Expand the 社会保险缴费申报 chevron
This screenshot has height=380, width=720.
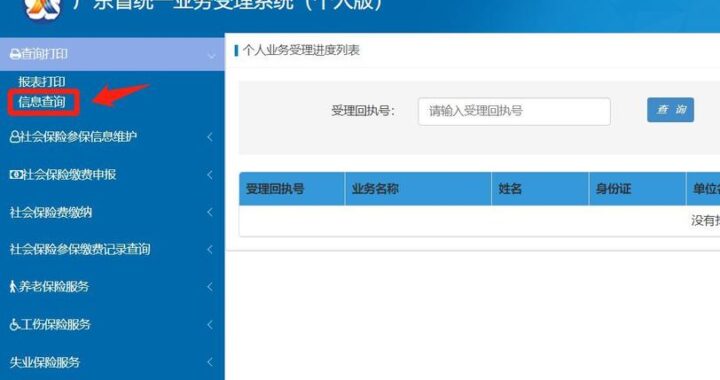[x=210, y=174]
